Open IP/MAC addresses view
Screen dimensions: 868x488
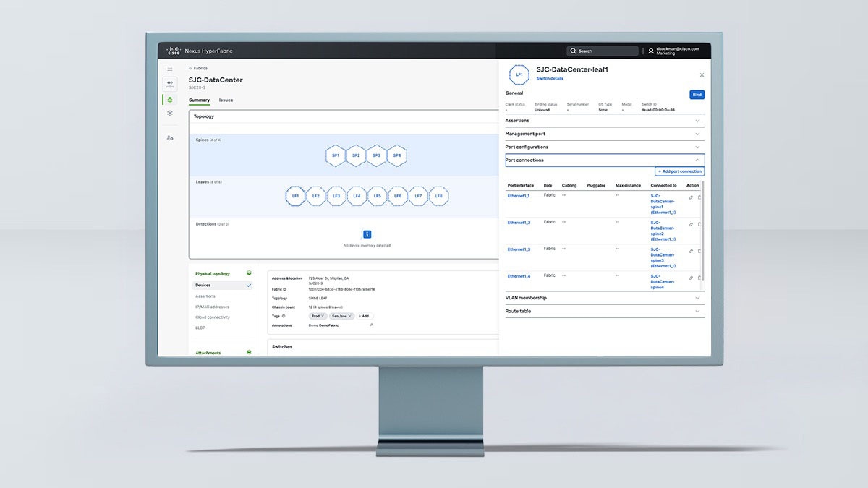coord(212,307)
